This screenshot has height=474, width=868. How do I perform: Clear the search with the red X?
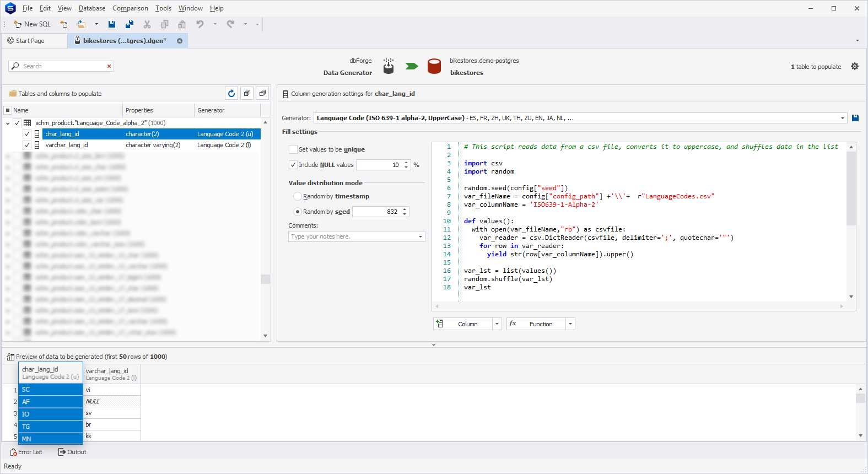tap(109, 66)
